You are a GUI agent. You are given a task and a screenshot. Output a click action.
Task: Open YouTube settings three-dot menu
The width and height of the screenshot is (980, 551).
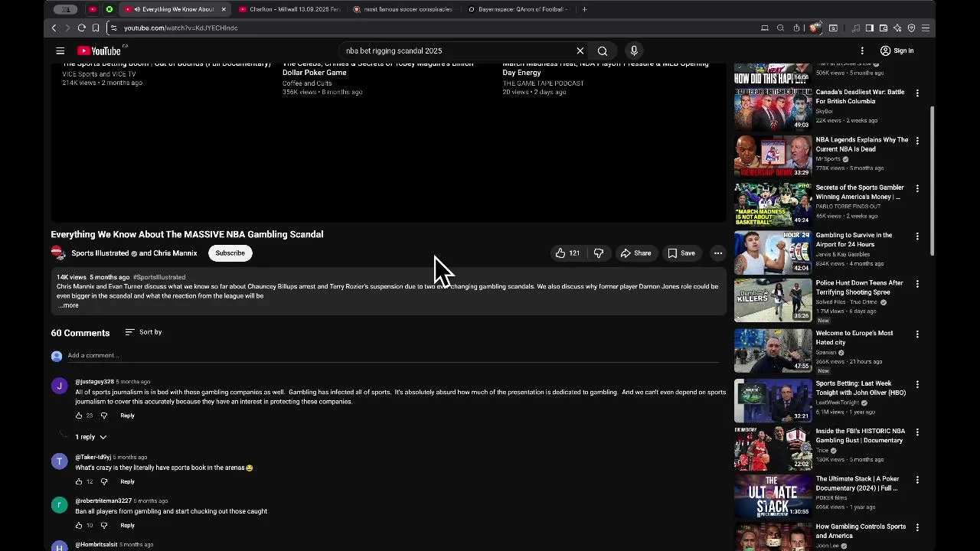coord(862,51)
